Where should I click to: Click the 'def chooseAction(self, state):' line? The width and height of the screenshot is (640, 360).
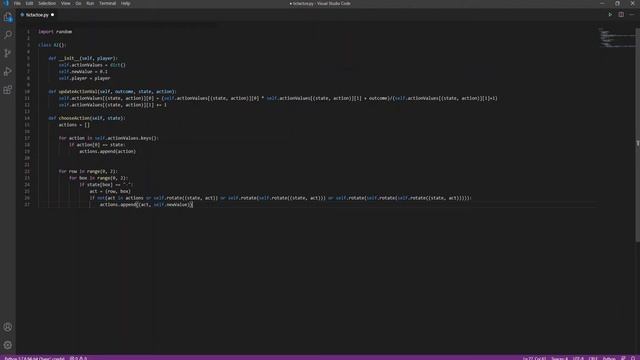(x=87, y=118)
